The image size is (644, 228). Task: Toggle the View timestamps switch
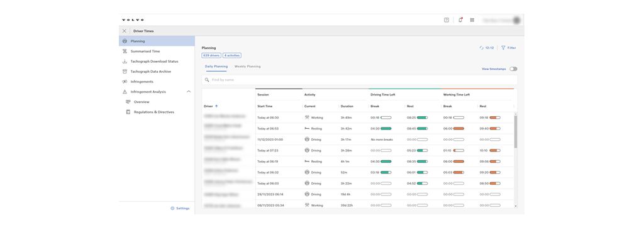tap(513, 69)
